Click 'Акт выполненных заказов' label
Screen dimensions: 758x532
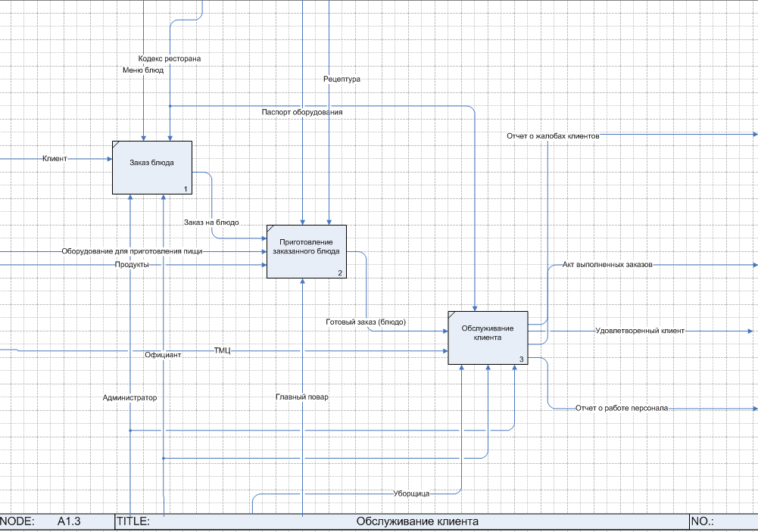click(x=607, y=265)
